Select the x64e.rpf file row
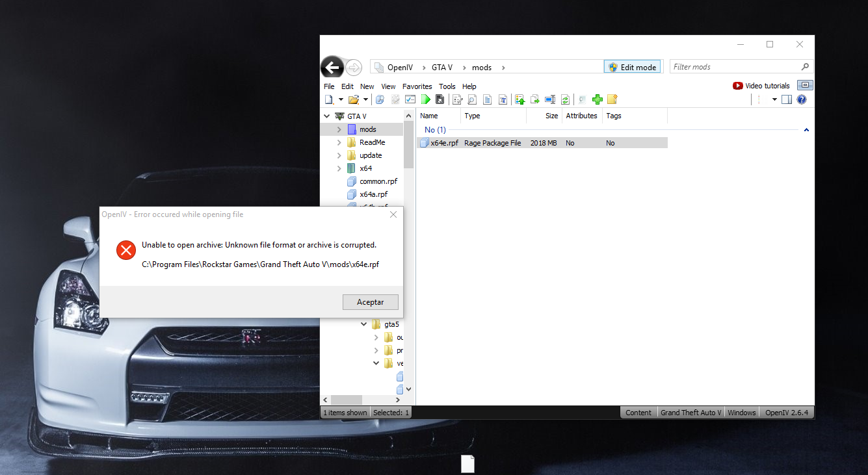Image resolution: width=868 pixels, height=475 pixels. (x=542, y=143)
